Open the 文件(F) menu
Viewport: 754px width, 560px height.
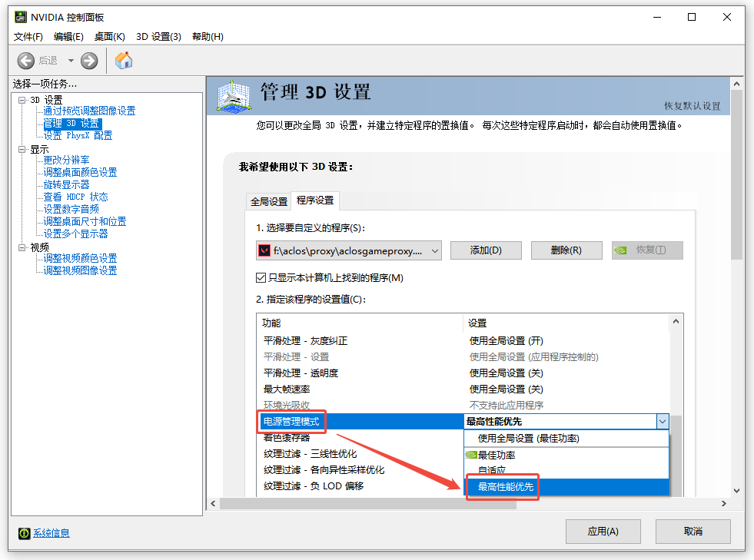[28, 37]
